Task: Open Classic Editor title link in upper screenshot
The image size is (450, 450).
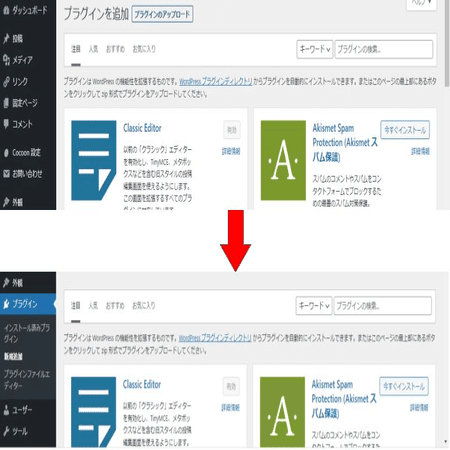Action: point(142,128)
